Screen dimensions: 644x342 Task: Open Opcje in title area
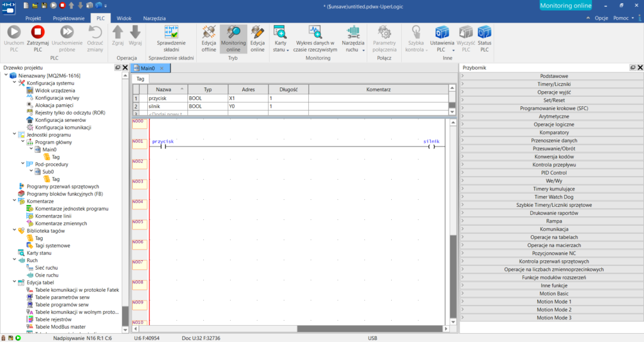pyautogui.click(x=601, y=18)
